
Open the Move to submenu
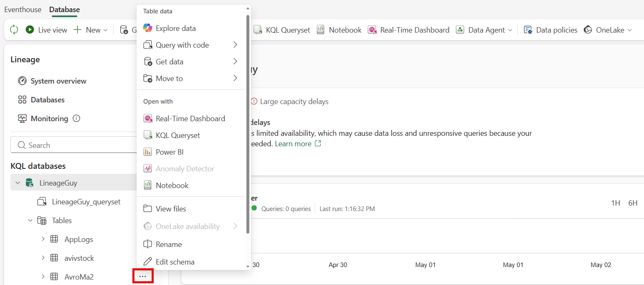(191, 79)
